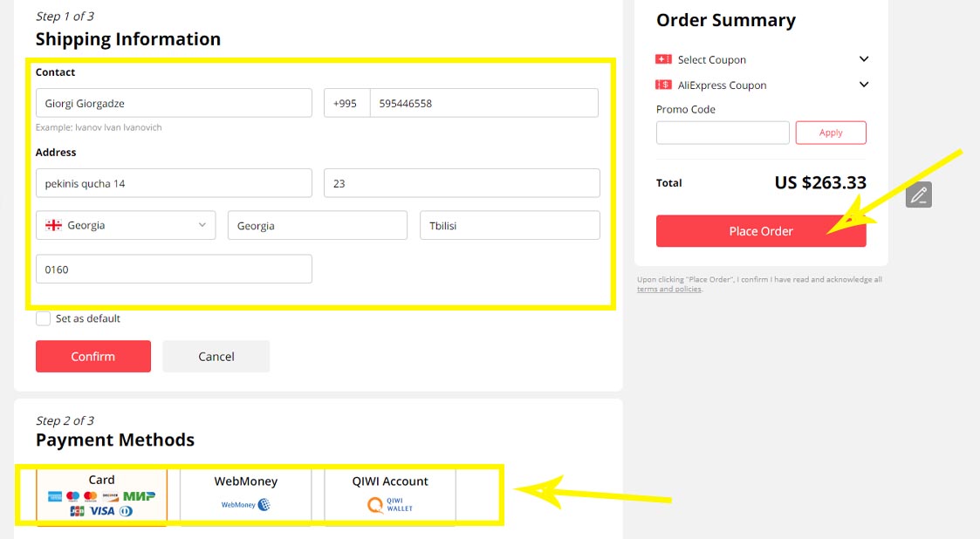Screen dimensions: 980x539
Task: Open the terms and policies link
Action: click(668, 290)
